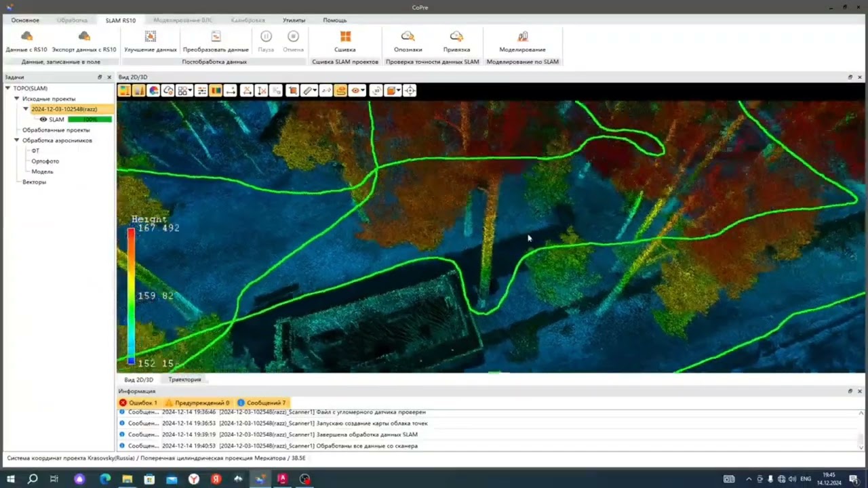Filter messages by Сообщений 7
Viewport: 868px width, 488px height.
262,403
